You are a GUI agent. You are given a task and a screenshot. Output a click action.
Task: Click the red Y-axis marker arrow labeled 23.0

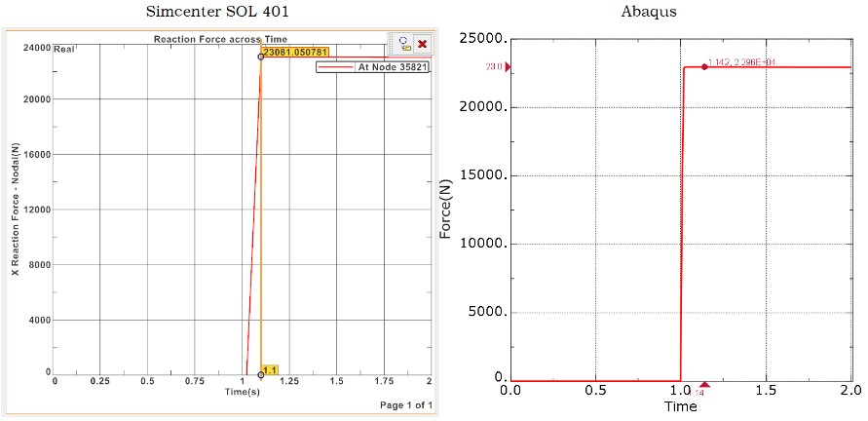pyautogui.click(x=508, y=67)
